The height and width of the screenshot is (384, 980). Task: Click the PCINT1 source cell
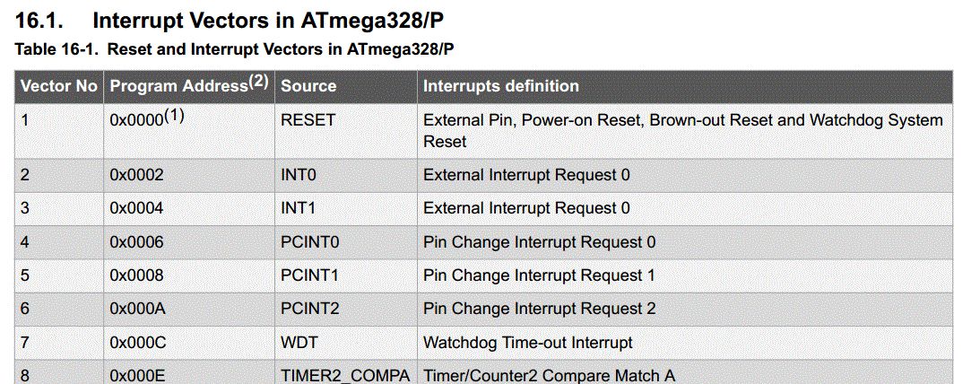click(x=309, y=275)
